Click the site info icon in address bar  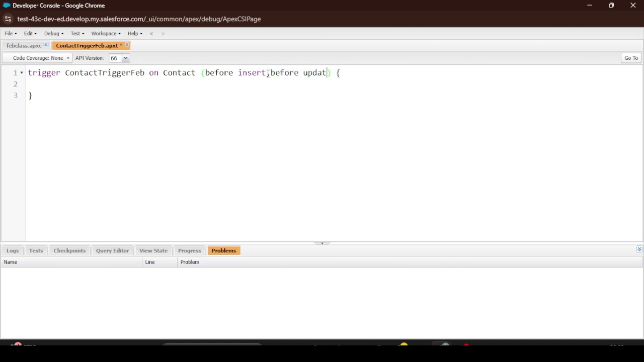point(8,19)
